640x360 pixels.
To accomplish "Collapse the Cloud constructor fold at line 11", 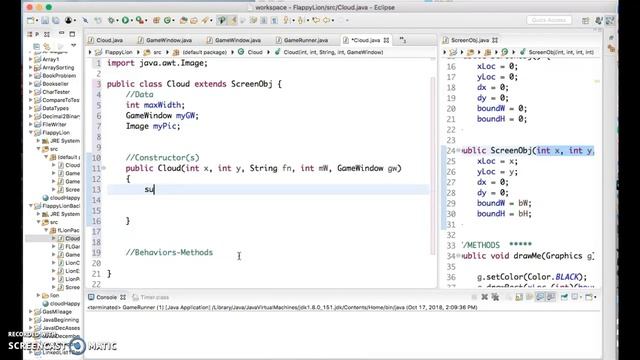I will 104,168.
